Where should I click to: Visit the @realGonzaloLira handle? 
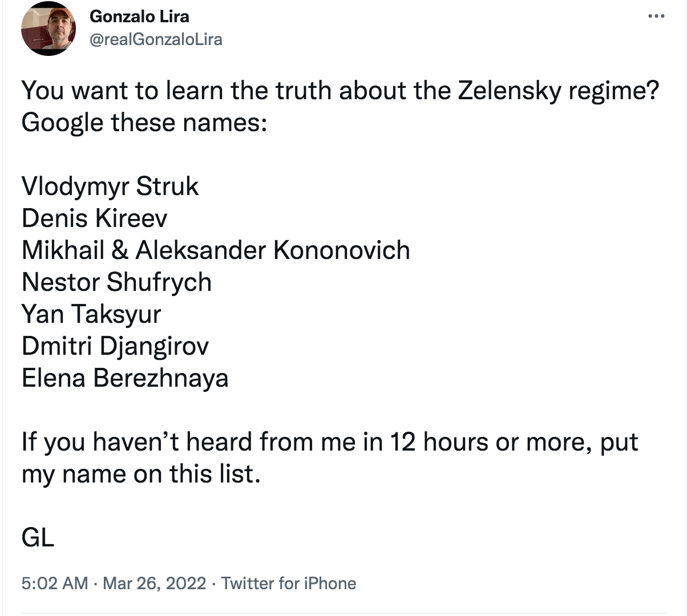(156, 39)
